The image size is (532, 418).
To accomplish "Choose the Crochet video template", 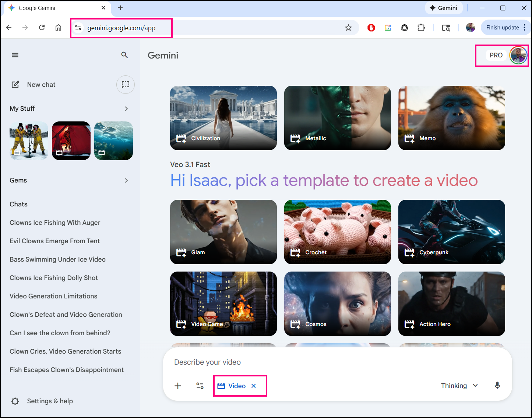I will 337,232.
